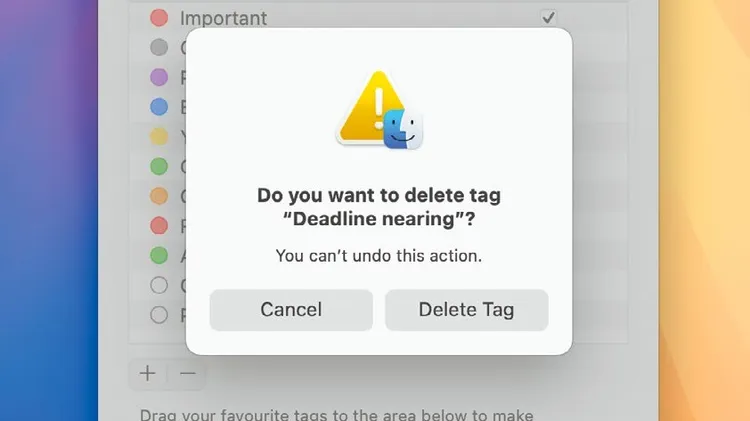This screenshot has width=750, height=421.
Task: Click the second green tag dot
Action: pyautogui.click(x=159, y=255)
